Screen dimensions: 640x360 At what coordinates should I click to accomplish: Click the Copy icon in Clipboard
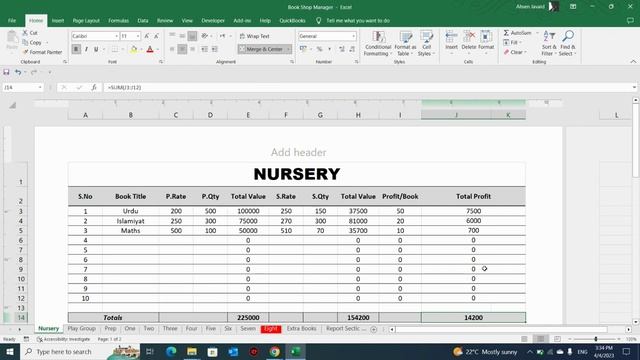(x=25, y=42)
